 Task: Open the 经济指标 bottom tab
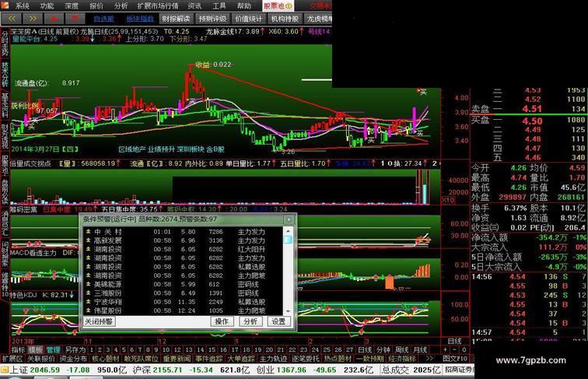402,359
